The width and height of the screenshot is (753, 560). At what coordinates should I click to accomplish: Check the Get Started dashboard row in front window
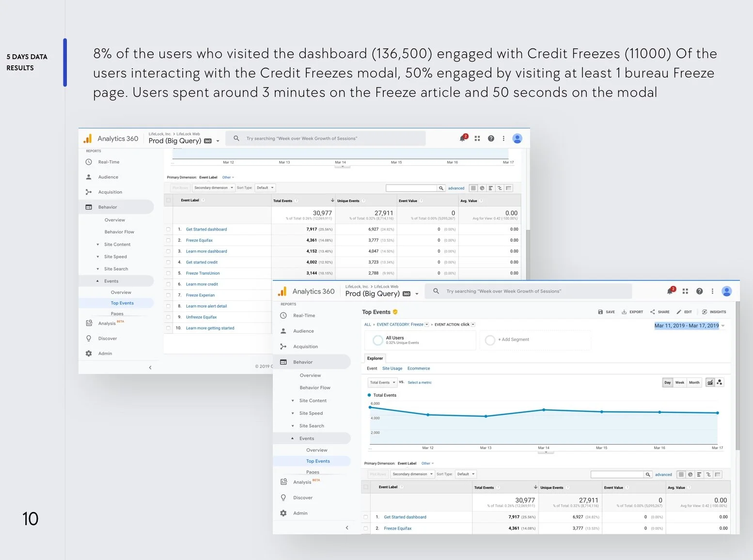[x=366, y=517]
